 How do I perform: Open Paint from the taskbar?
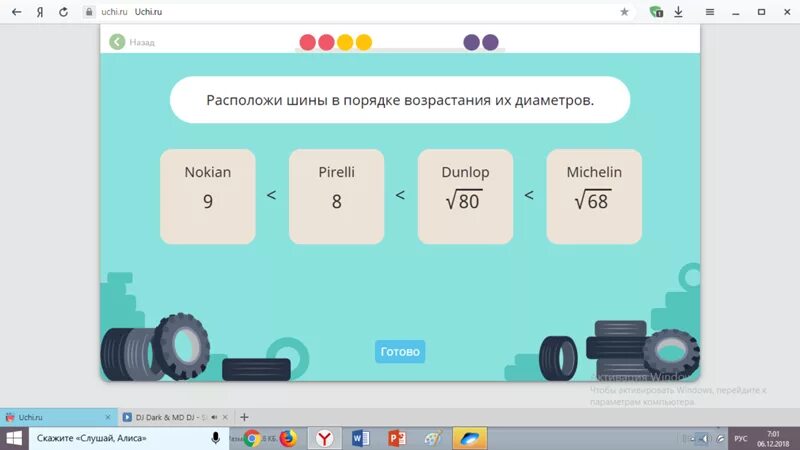433,438
